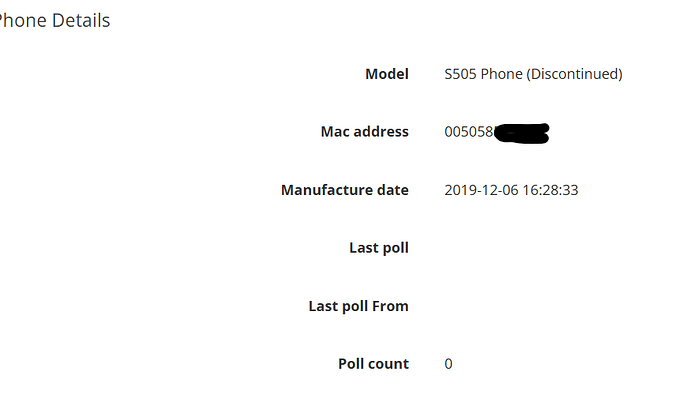The width and height of the screenshot is (690, 412).
Task: Click the word date in Manufacture date label
Action: pyautogui.click(x=392, y=190)
